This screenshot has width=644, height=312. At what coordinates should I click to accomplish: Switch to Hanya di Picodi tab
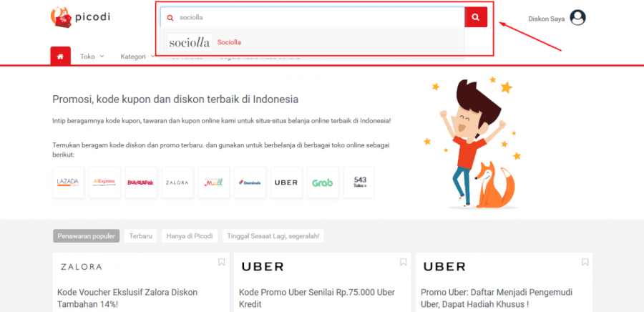click(190, 236)
